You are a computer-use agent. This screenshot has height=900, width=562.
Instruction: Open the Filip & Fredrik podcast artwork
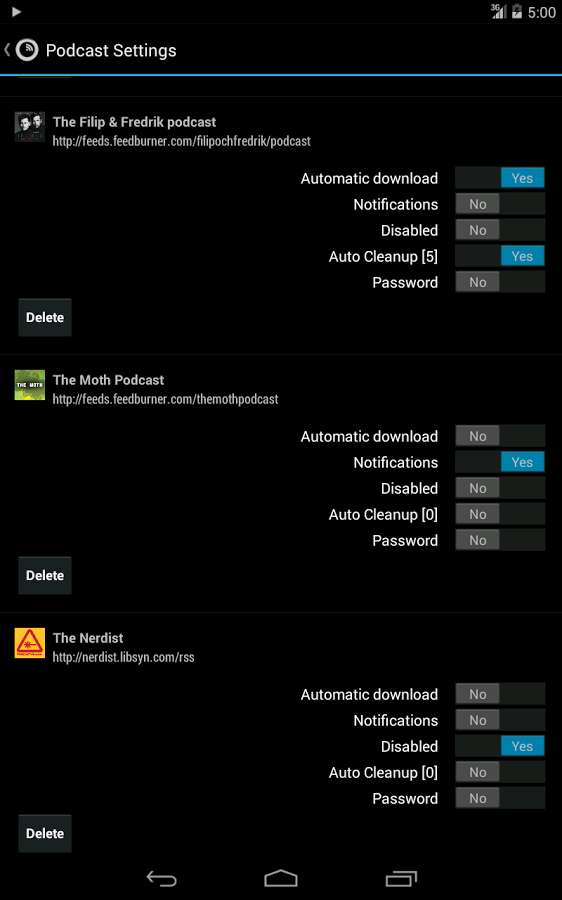click(x=29, y=127)
